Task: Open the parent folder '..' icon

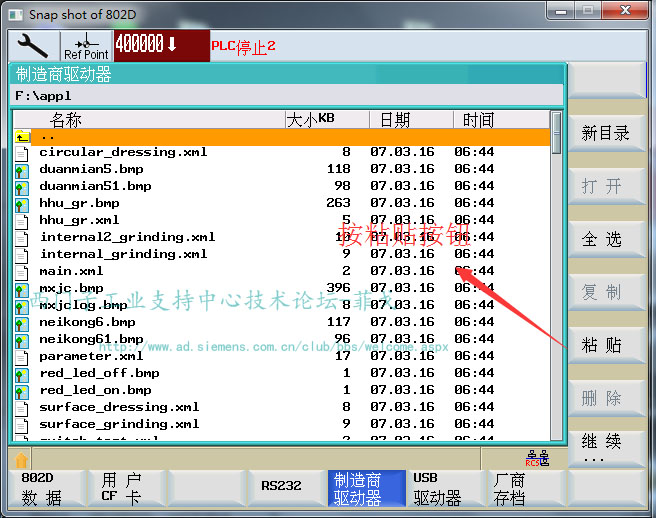Action: [23, 137]
